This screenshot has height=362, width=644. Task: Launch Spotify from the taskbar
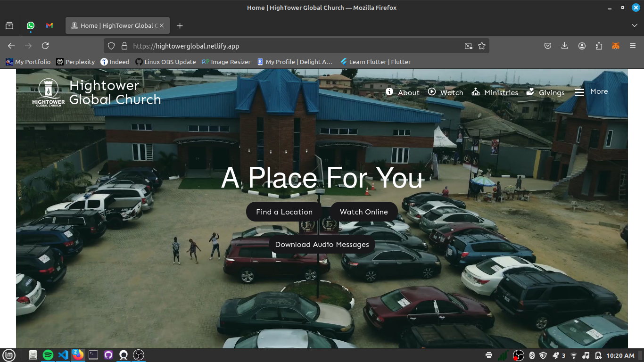click(x=48, y=355)
